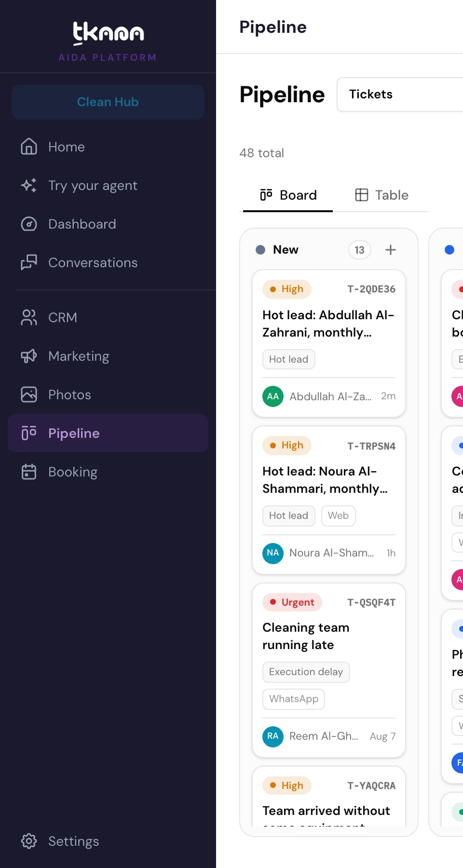Click the NA avatar on Noura's card
The image size is (463, 868).
(273, 553)
